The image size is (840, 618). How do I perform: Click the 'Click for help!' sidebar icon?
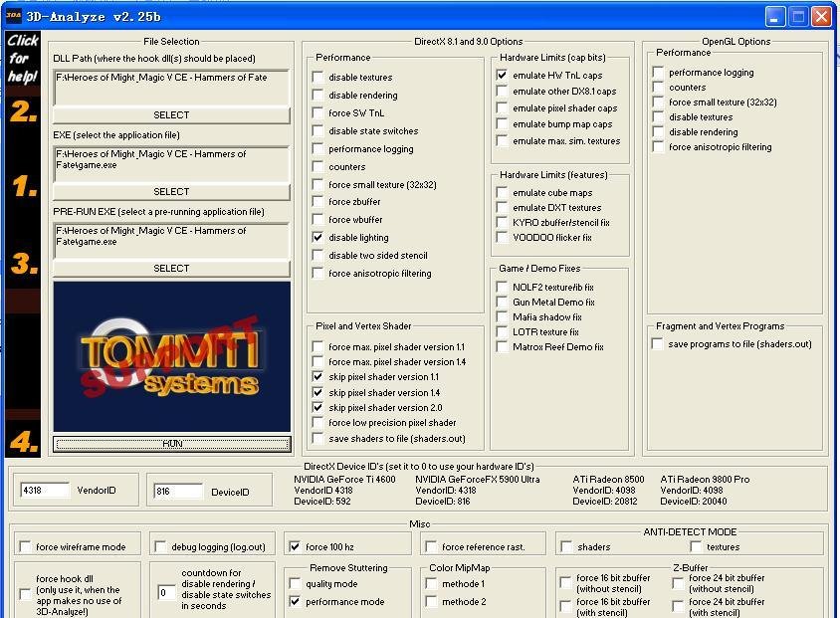[22, 58]
